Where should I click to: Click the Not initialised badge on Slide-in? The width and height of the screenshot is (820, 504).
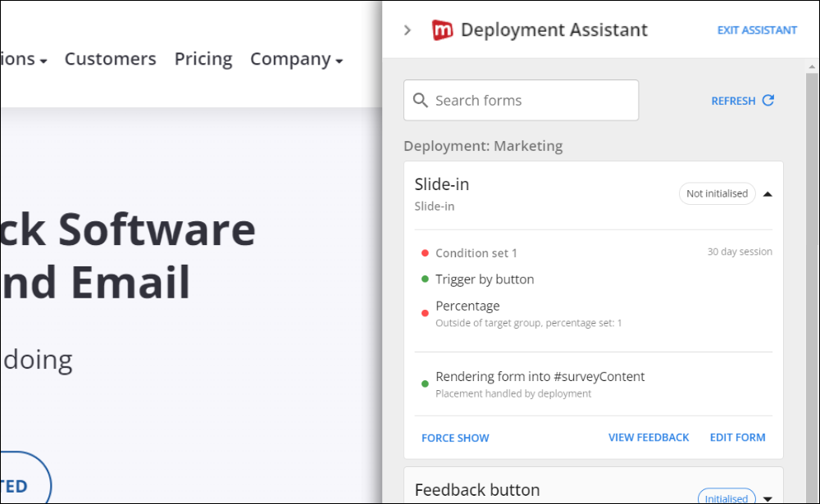point(717,193)
